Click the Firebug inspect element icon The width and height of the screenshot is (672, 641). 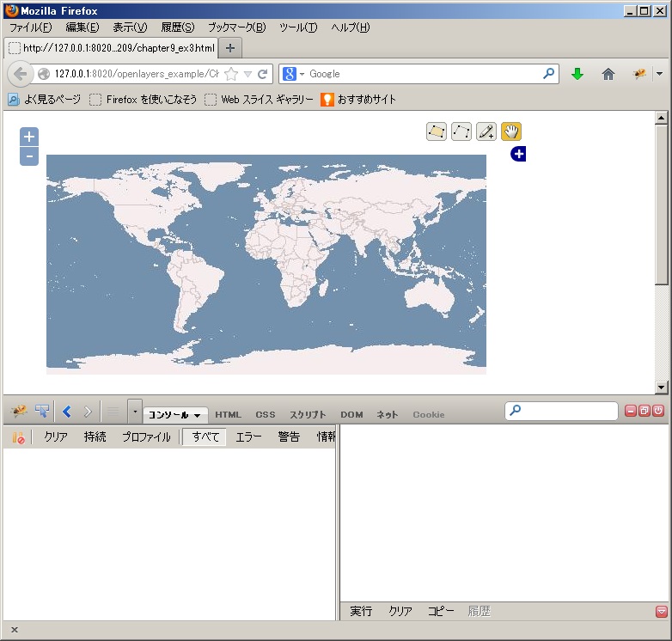42,412
